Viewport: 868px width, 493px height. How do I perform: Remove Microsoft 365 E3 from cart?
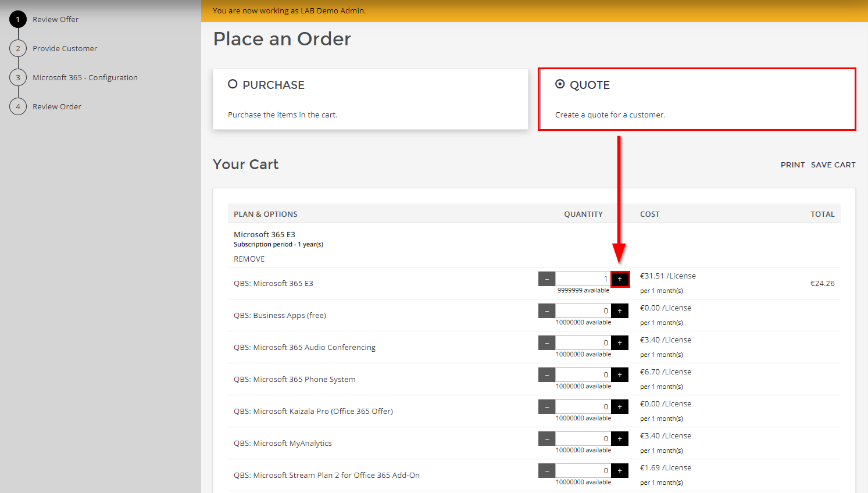coord(249,259)
